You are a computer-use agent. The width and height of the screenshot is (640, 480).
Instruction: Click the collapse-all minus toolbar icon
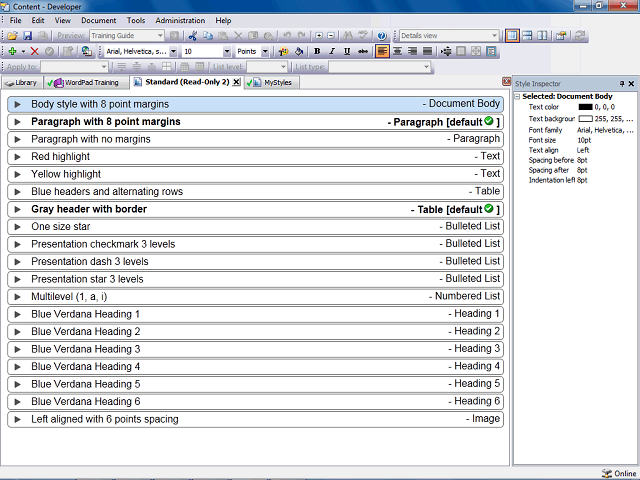pyautogui.click(x=331, y=36)
